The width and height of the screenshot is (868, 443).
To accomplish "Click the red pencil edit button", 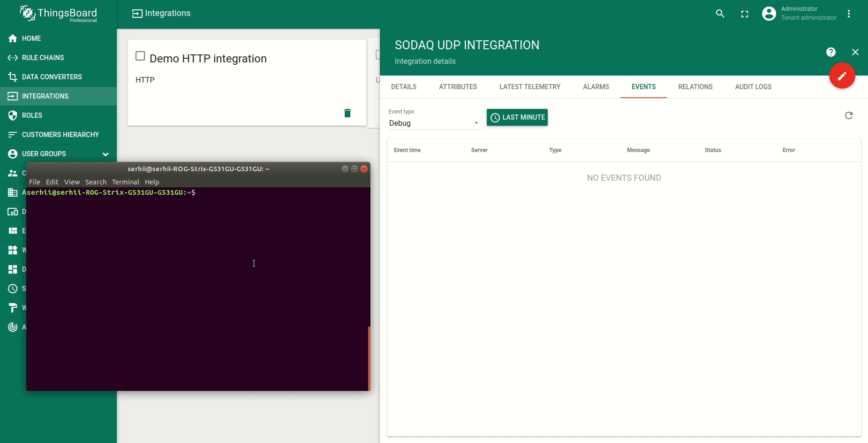I will [x=842, y=76].
